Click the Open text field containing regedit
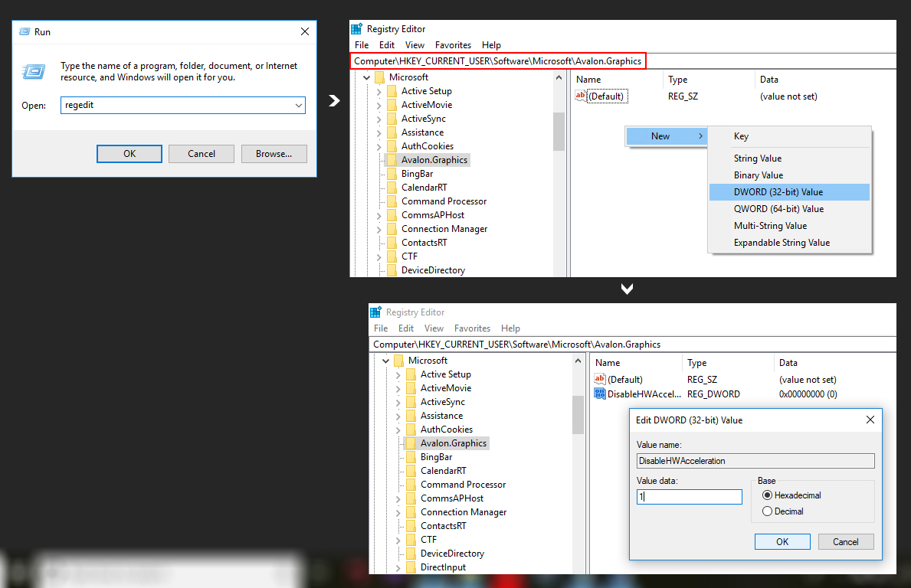Viewport: 911px width, 588px height. pyautogui.click(x=183, y=105)
